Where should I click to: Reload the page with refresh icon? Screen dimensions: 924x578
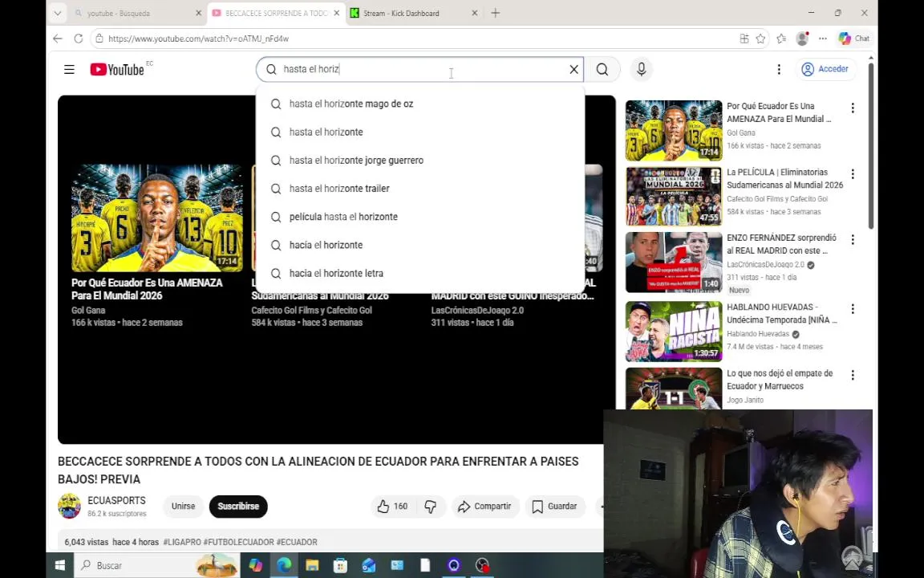[x=78, y=39]
